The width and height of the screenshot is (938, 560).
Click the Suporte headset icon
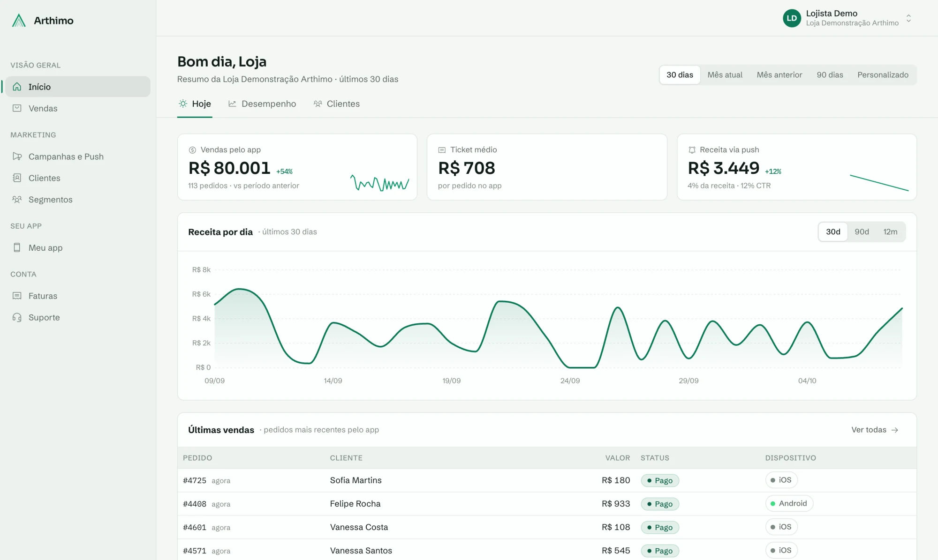[x=17, y=317]
